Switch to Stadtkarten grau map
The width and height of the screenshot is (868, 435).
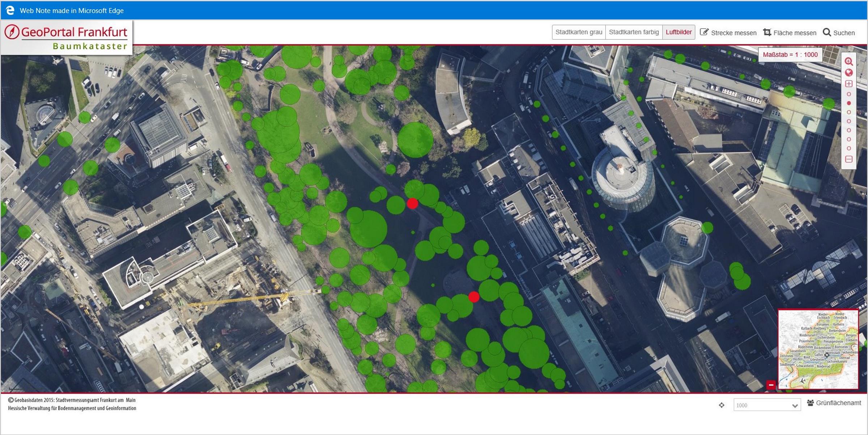[579, 32]
